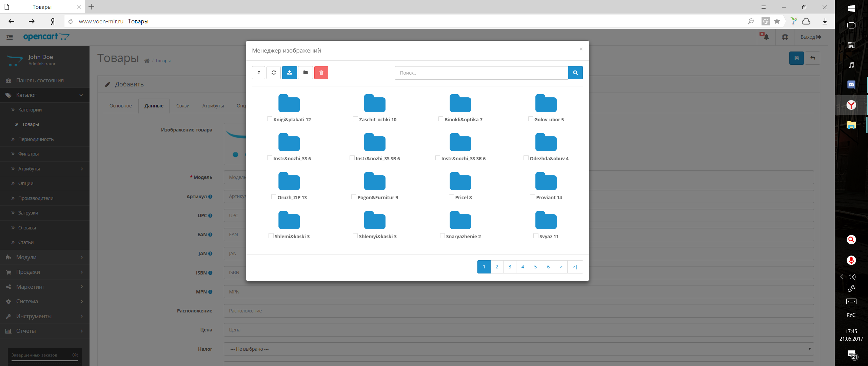Navigate to page 2 in image manager

coord(496,266)
